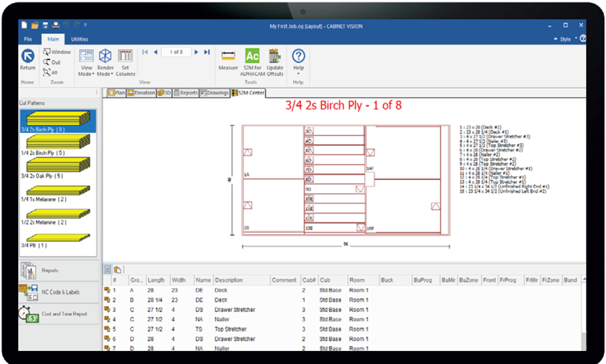
Task: Select the Measure tool
Action: (x=228, y=59)
